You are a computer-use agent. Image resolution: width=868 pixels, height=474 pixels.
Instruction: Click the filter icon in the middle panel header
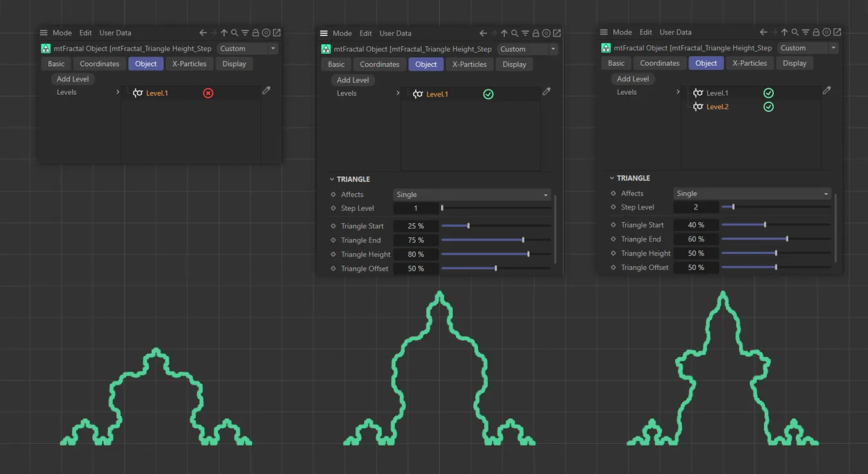[x=525, y=33]
